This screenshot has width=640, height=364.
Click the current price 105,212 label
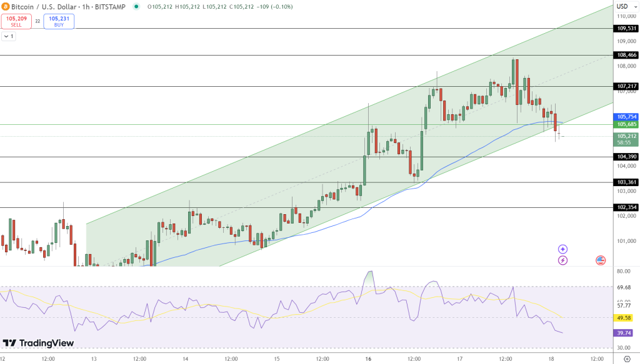click(x=626, y=136)
